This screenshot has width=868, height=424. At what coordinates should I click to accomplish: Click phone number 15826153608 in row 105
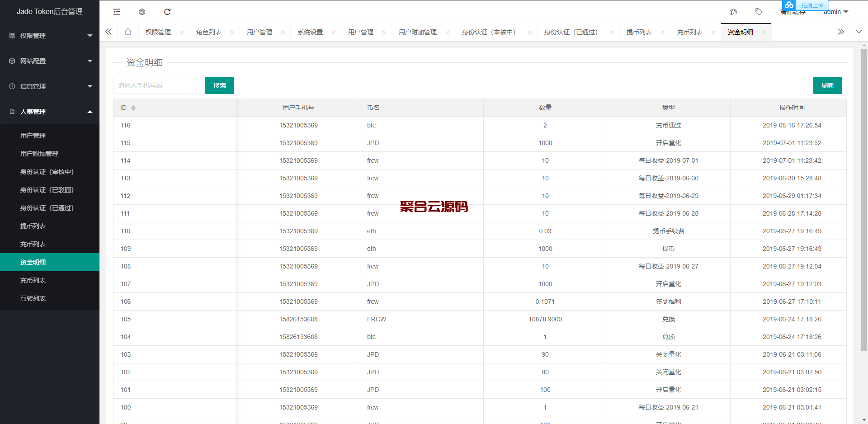(x=298, y=319)
